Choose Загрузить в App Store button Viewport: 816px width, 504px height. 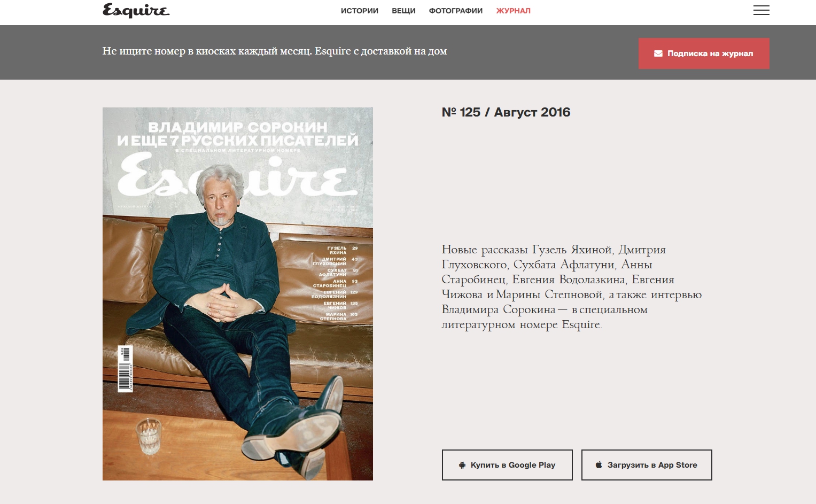(647, 465)
